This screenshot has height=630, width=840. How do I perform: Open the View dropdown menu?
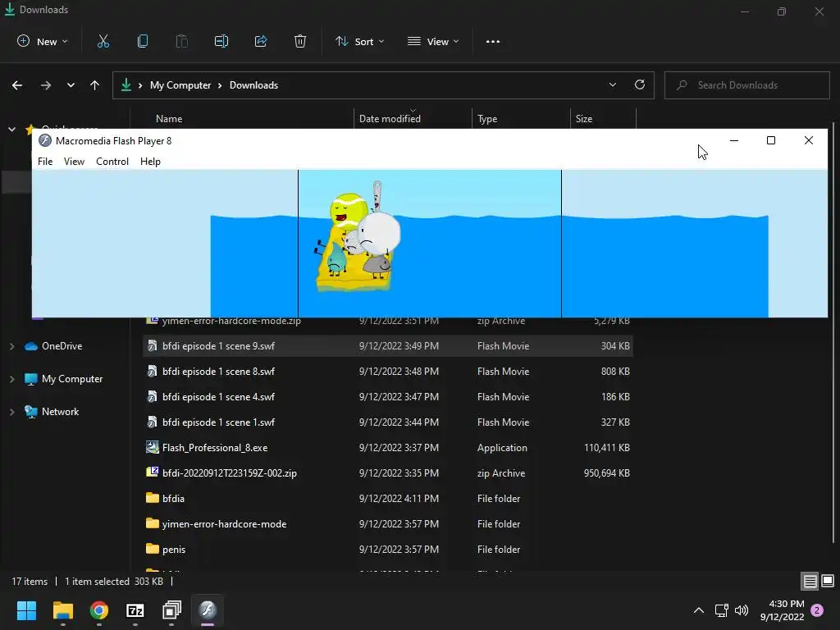433,41
